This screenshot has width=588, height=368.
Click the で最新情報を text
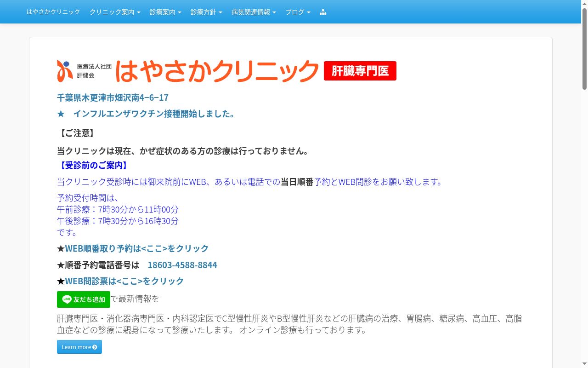tap(135, 299)
